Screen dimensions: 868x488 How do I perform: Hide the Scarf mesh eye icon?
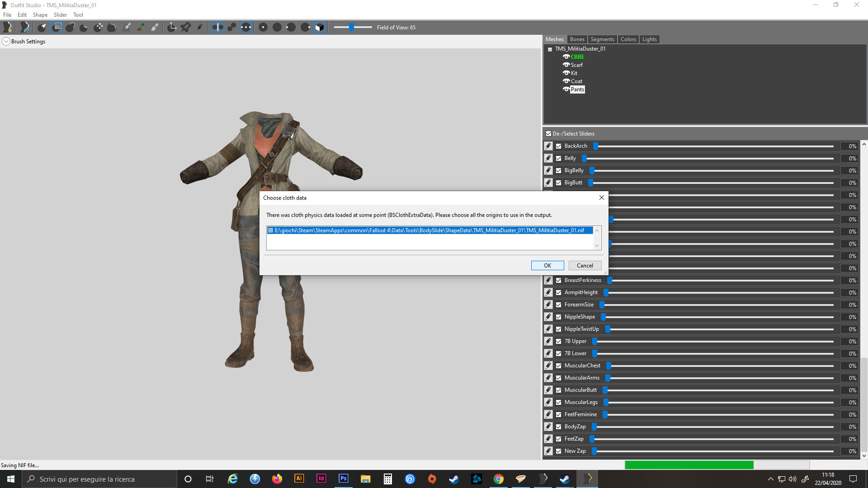tap(566, 65)
